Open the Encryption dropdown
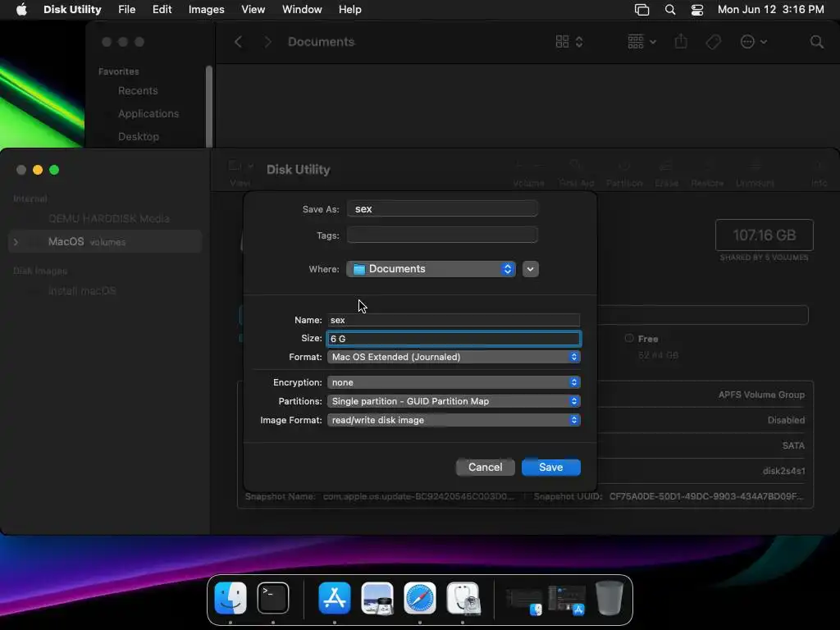 [x=454, y=382]
